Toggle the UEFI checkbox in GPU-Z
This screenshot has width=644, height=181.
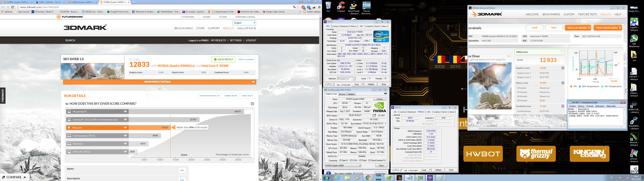(379, 115)
